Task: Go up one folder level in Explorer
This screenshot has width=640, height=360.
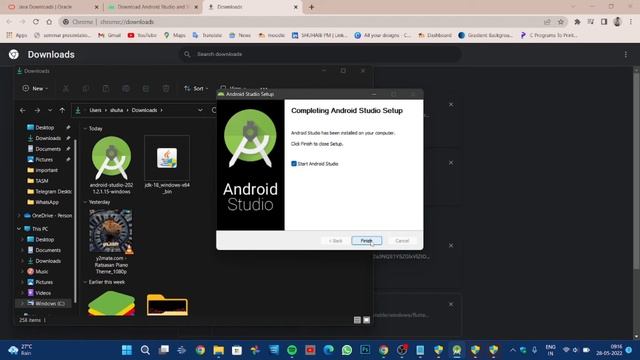Action: click(62, 110)
